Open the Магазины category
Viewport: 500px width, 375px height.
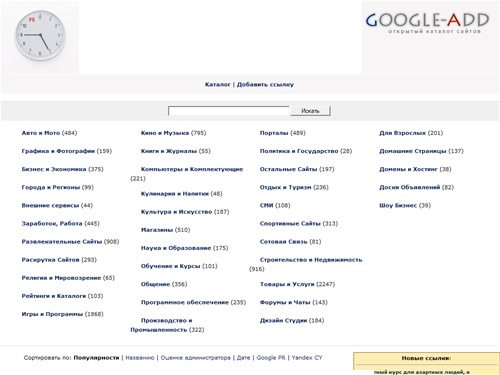(157, 230)
